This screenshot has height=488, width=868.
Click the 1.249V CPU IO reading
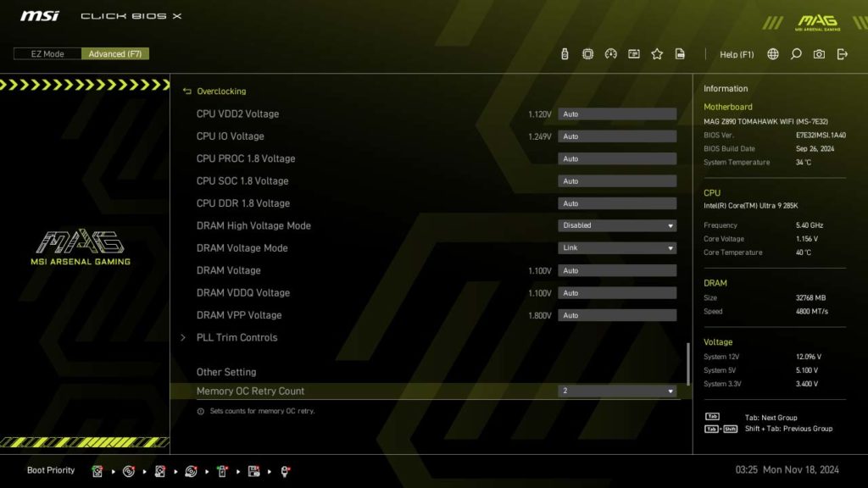pyautogui.click(x=540, y=136)
